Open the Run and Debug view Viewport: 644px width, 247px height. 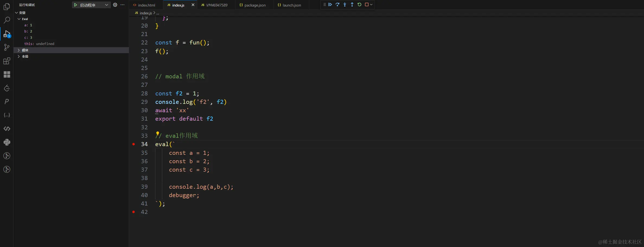[7, 34]
